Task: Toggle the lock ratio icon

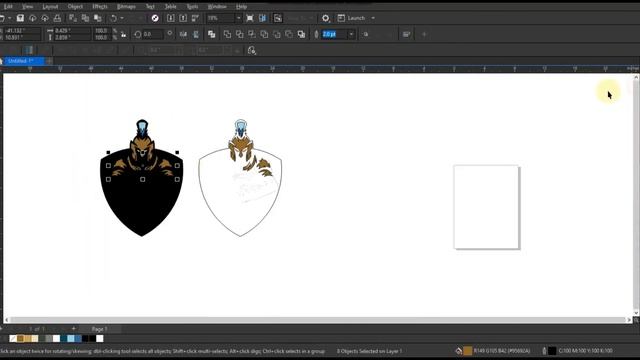Action: [123, 34]
